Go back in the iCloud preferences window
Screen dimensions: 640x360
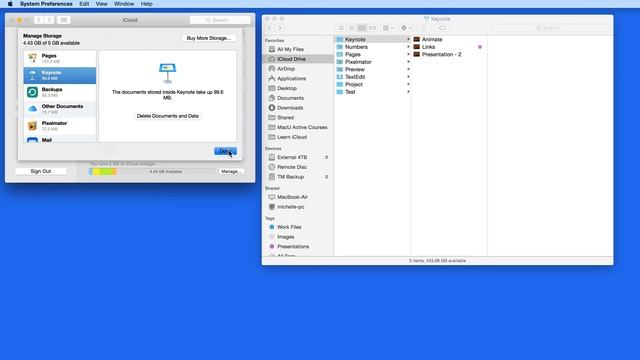[39, 20]
